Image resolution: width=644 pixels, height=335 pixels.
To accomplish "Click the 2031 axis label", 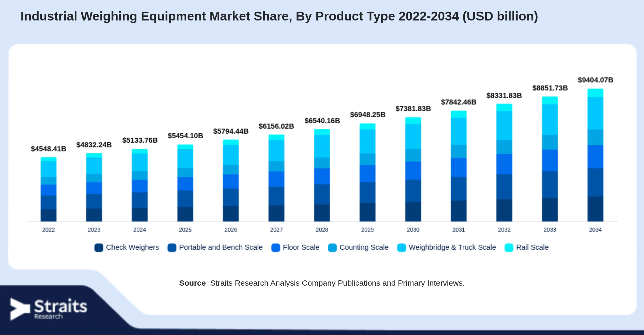I will (459, 230).
